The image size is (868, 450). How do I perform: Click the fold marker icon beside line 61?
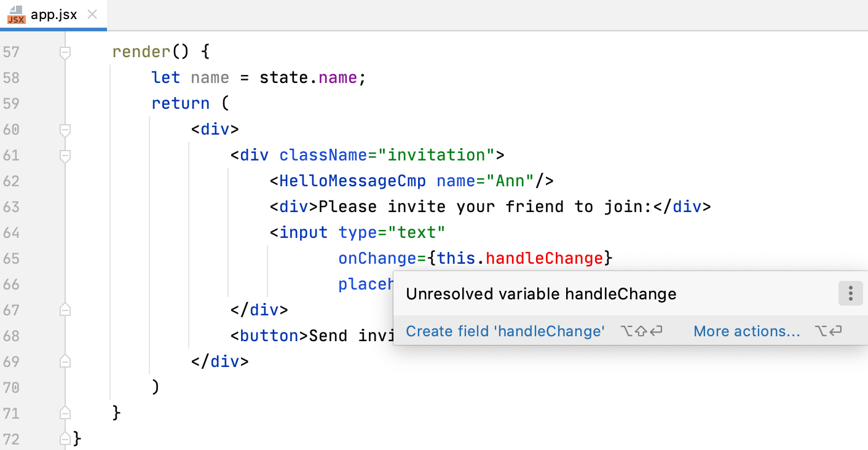pyautogui.click(x=65, y=156)
